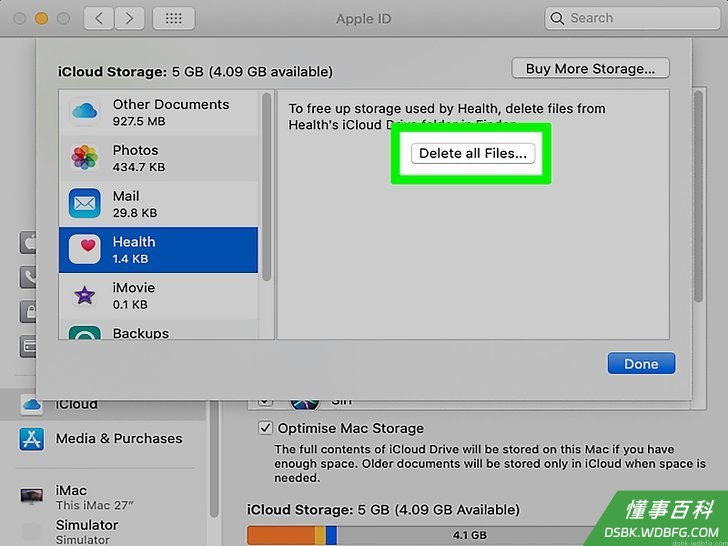
Task: Go back with the left arrow
Action: pos(98,19)
